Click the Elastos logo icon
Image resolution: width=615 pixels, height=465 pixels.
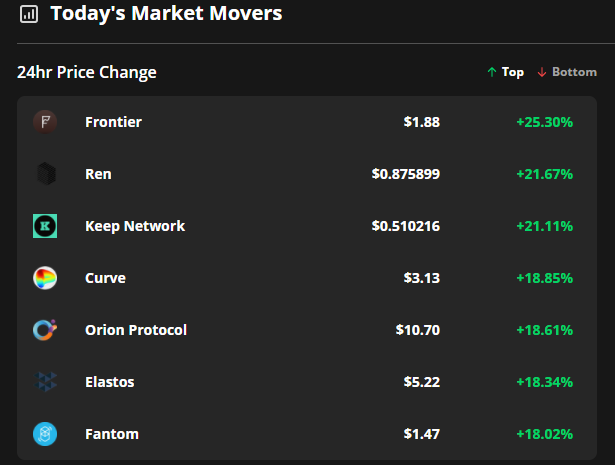coord(45,382)
